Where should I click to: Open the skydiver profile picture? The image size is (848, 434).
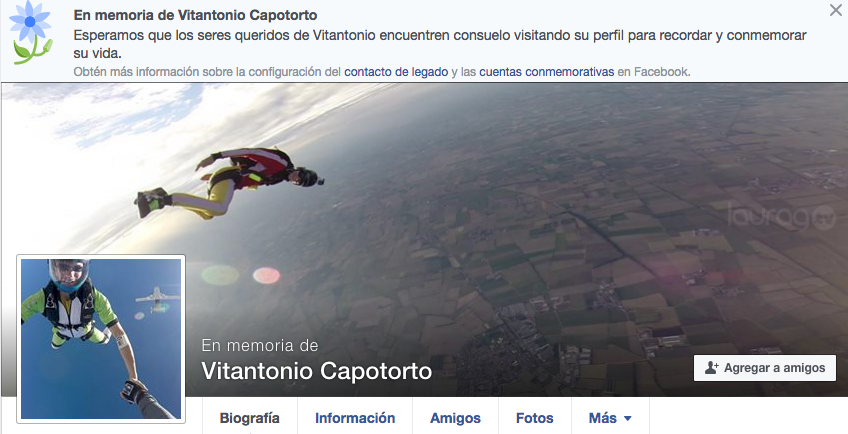pos(101,339)
